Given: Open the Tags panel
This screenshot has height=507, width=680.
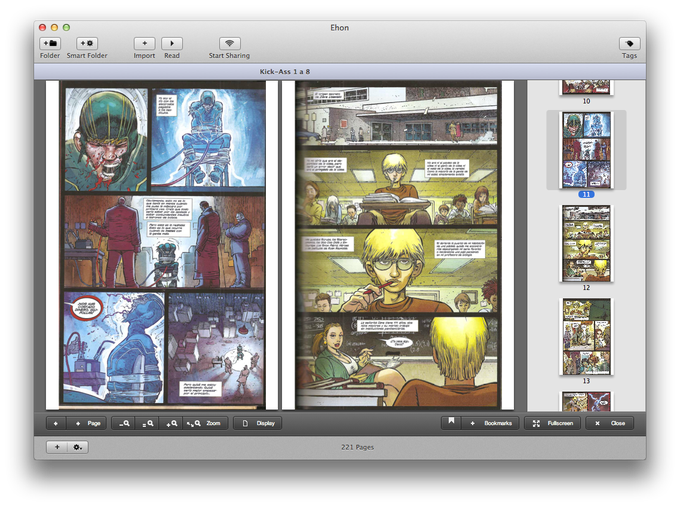Looking at the screenshot, I should point(629,43).
